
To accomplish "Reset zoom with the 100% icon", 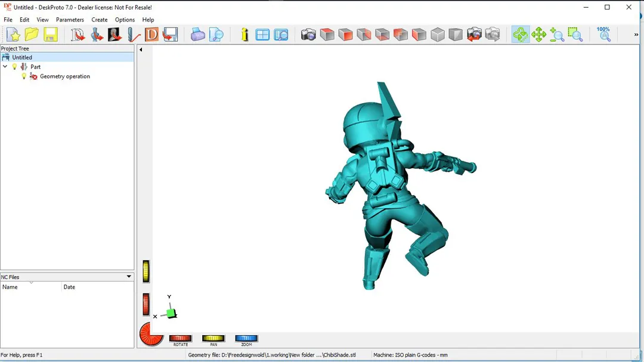I will tap(604, 34).
